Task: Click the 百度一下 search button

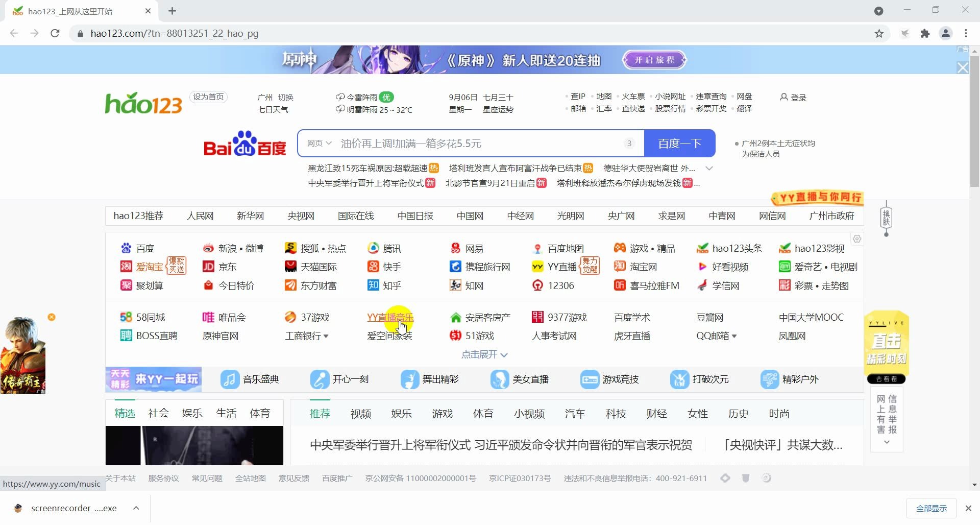Action: [679, 144]
